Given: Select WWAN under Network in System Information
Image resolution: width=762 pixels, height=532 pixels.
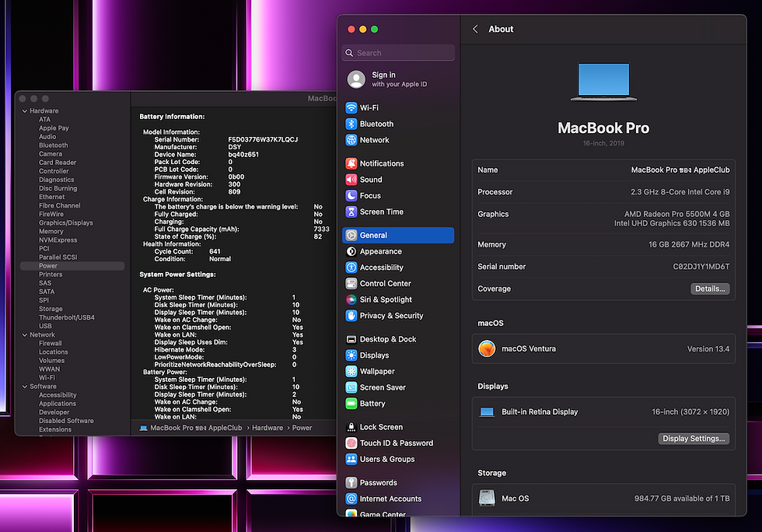Looking at the screenshot, I should pyautogui.click(x=49, y=369).
